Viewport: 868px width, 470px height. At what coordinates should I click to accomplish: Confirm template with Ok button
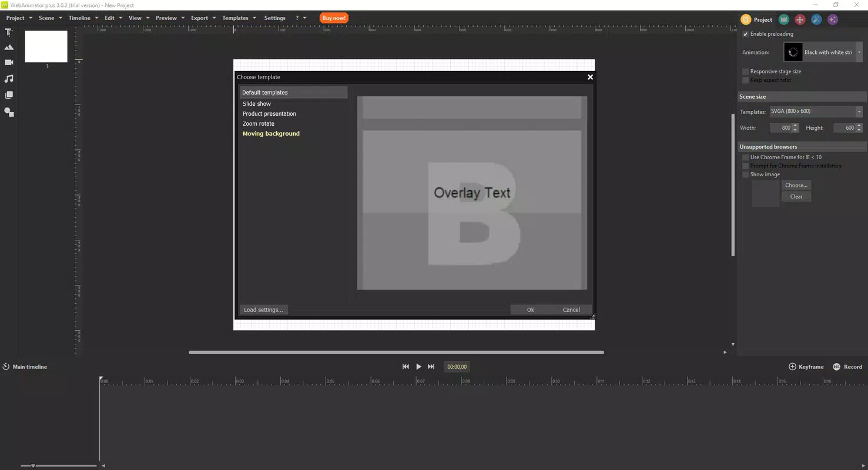coord(531,310)
